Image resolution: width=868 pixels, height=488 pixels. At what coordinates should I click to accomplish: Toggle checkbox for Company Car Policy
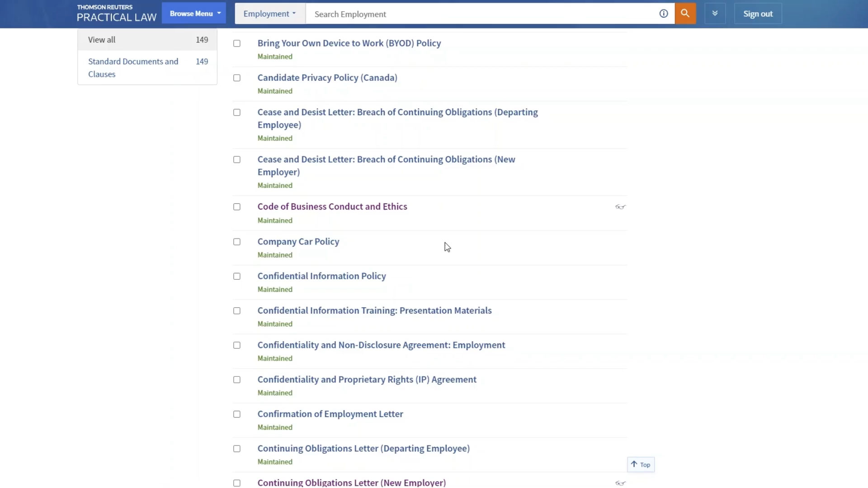237,241
